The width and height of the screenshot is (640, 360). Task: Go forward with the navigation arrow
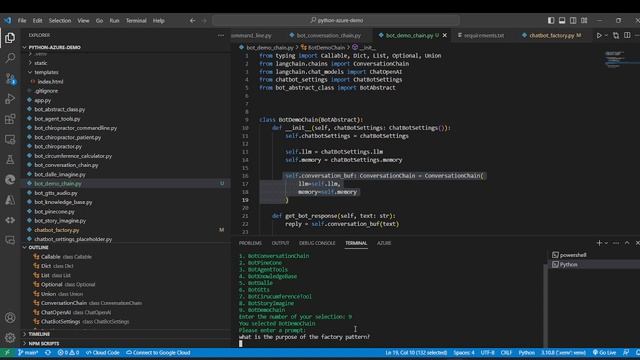point(204,20)
